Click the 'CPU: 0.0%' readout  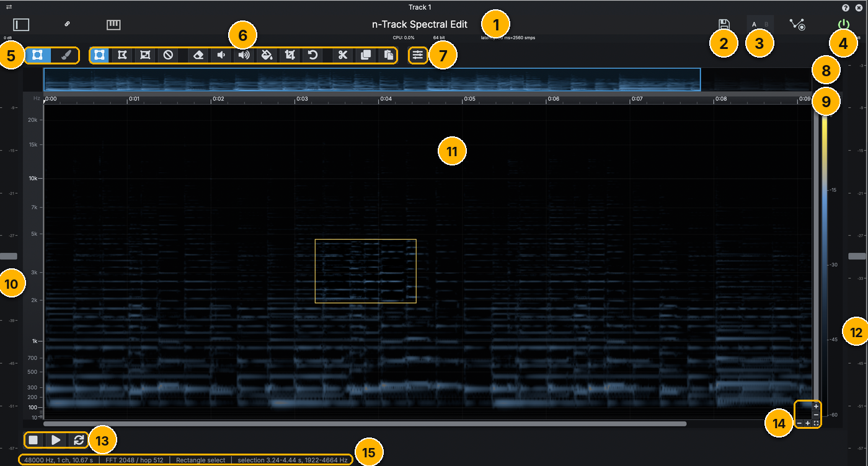click(x=404, y=38)
